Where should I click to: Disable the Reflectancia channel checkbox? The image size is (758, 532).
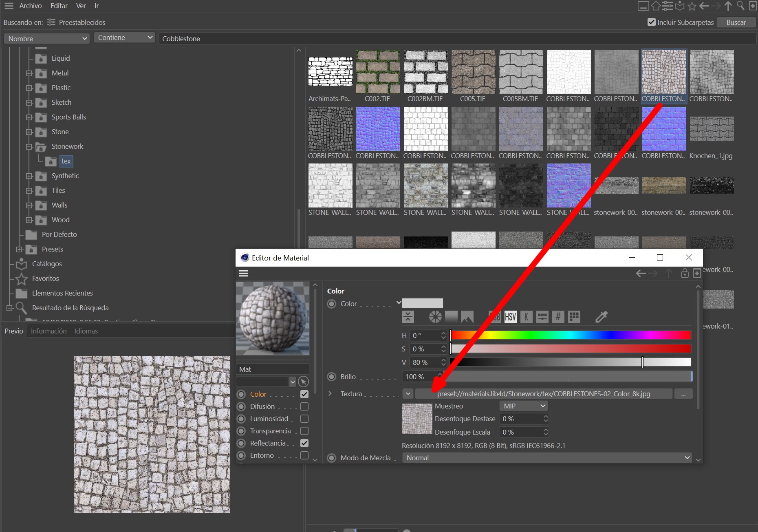pyautogui.click(x=304, y=443)
